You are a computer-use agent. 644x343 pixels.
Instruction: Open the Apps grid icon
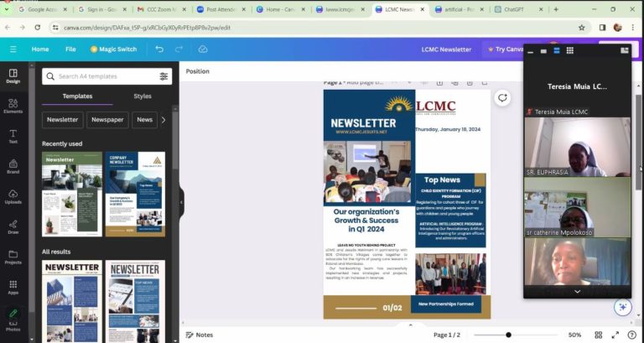tap(13, 287)
